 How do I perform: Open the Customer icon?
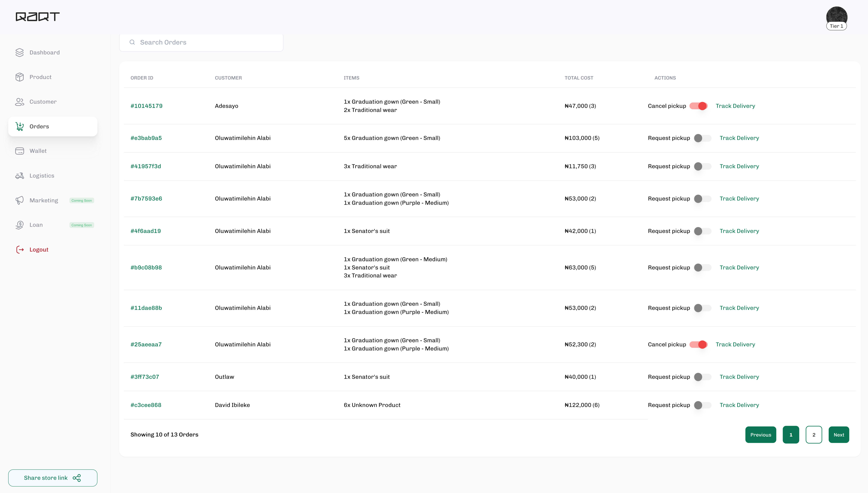pos(19,102)
